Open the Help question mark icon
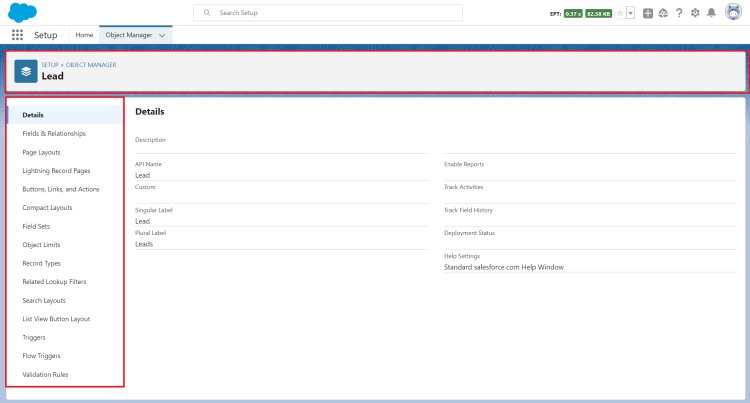Viewport: 750px width, 403px height. [679, 13]
